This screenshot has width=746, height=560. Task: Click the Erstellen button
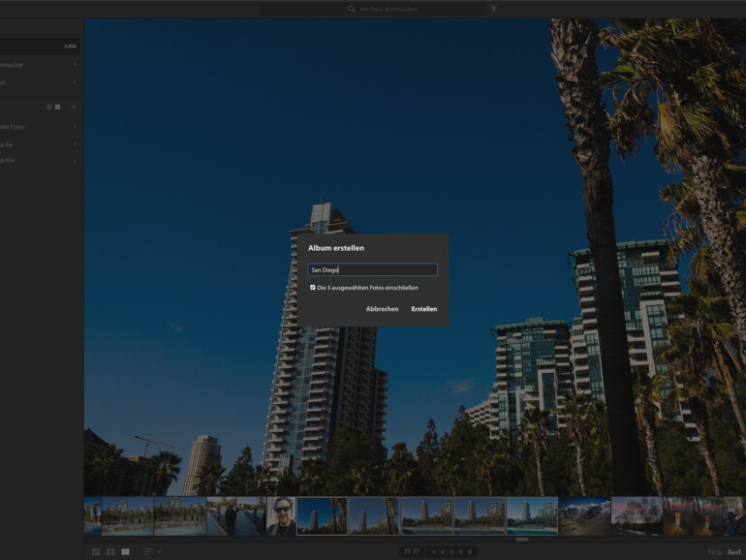click(424, 309)
